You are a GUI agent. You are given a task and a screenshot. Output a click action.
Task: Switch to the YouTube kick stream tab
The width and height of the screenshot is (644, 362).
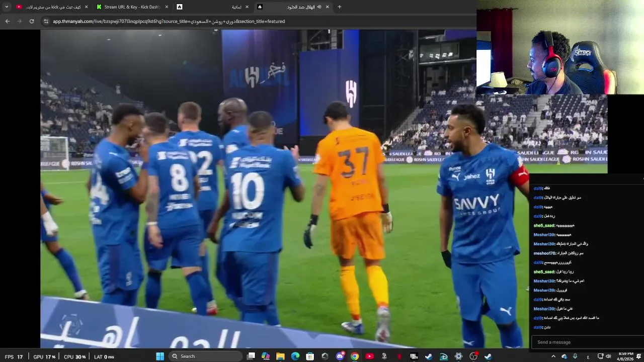coord(52,7)
